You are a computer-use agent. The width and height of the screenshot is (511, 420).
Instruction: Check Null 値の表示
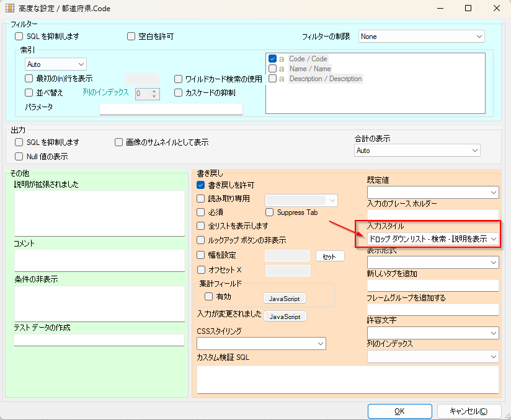coord(19,157)
